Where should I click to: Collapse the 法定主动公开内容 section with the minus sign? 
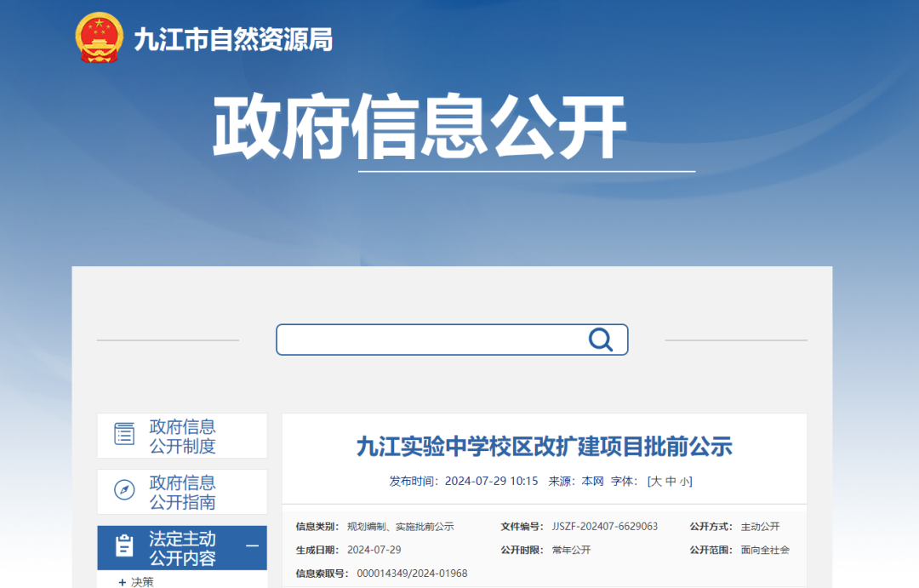(x=252, y=545)
